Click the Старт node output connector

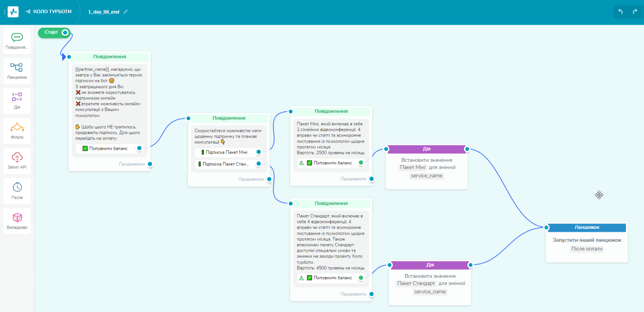(x=65, y=33)
